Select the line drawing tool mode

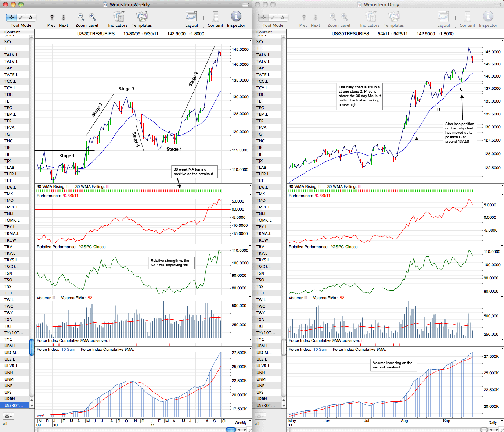21,17
